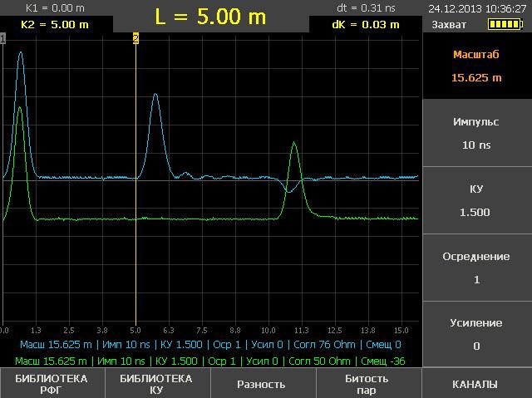532x398 pixels.
Task: Select the Масштаб 15.625 m parameter
Action: pyautogui.click(x=476, y=66)
